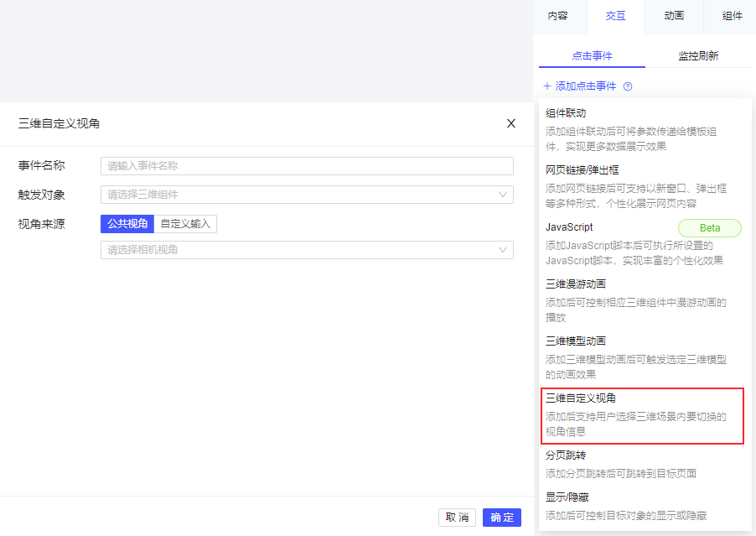Select the 自定义输入 option

tap(185, 224)
